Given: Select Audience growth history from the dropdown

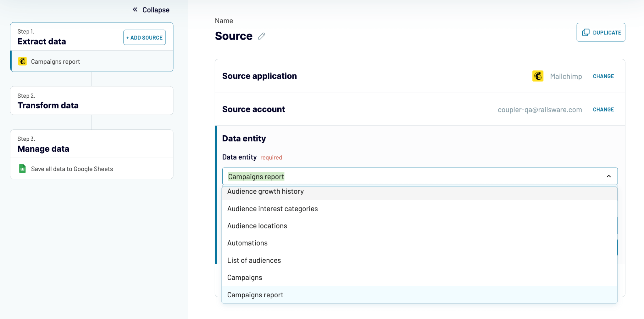Looking at the screenshot, I should (266, 191).
